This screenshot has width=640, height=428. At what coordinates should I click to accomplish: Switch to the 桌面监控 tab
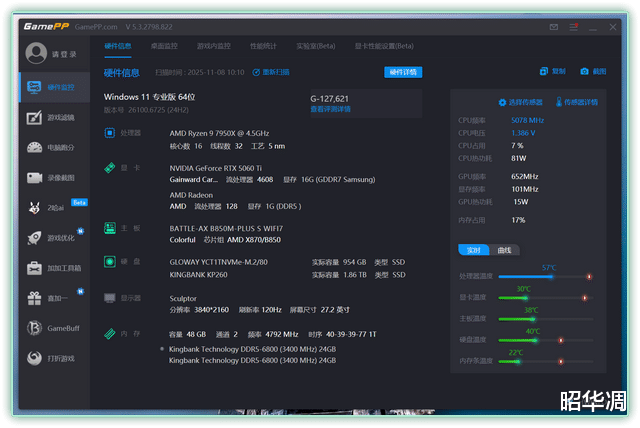163,46
